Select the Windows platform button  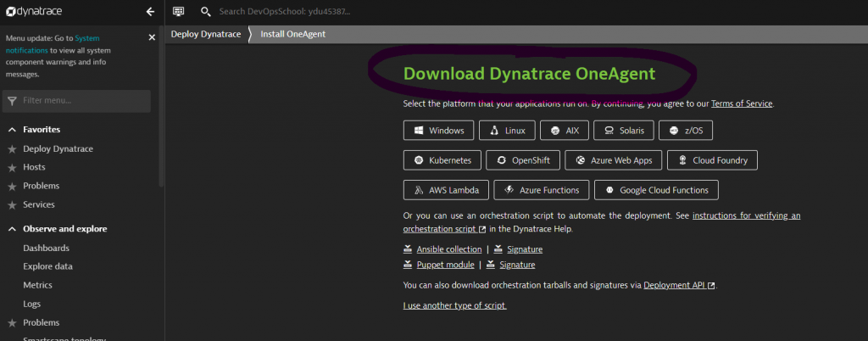[x=438, y=131]
